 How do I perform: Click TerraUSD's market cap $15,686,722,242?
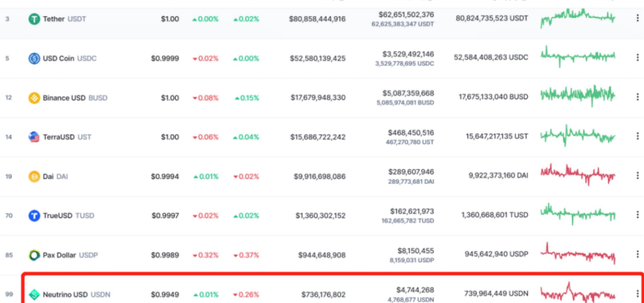[318, 137]
